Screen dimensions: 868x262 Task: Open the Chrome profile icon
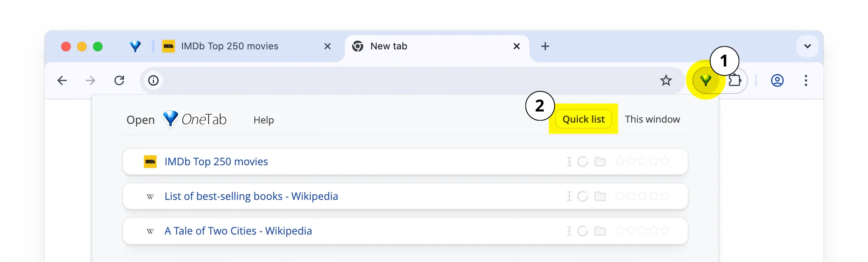click(777, 81)
